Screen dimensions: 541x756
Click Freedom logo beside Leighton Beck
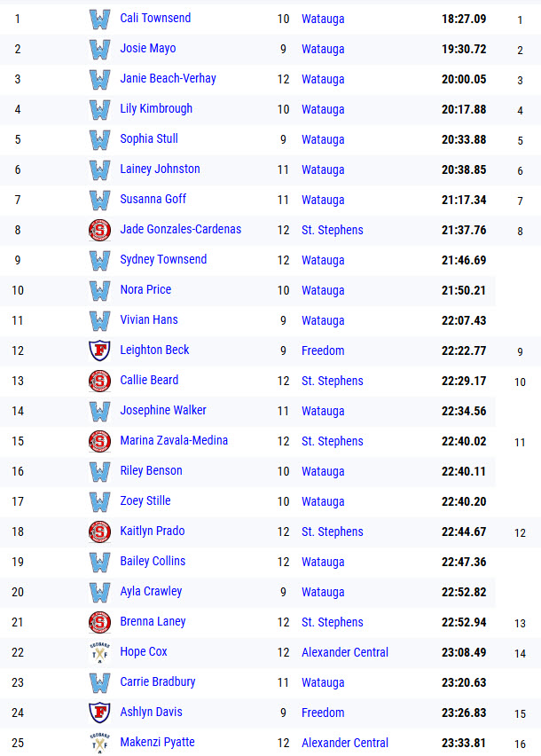[x=99, y=350]
